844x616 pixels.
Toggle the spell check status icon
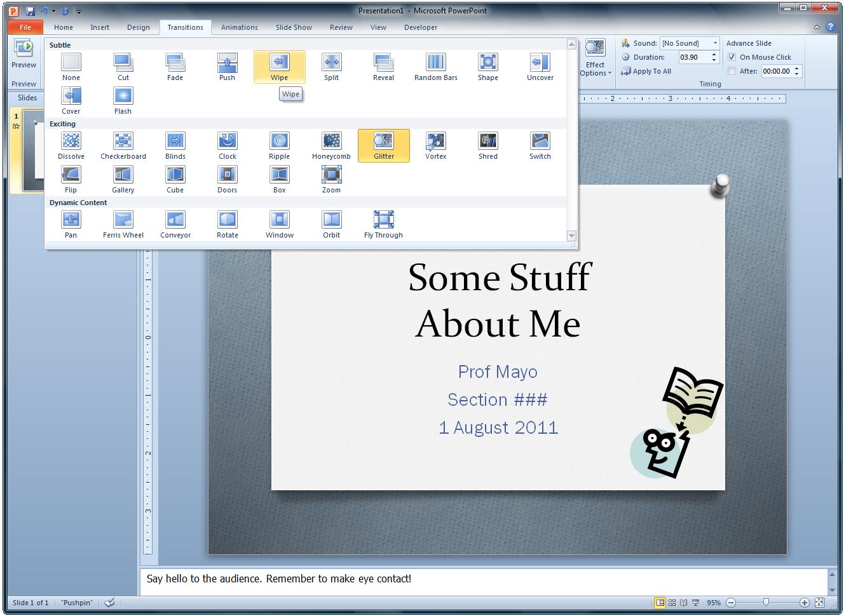point(109,602)
